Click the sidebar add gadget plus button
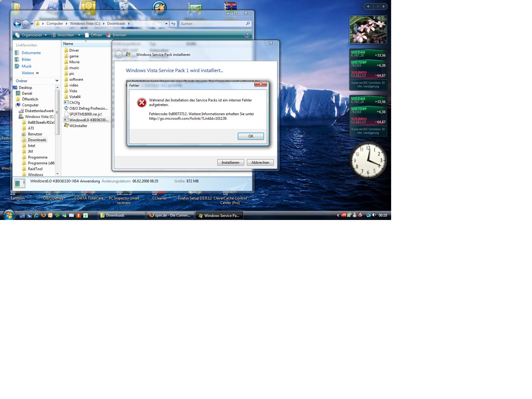The image size is (532, 399). 368,6
